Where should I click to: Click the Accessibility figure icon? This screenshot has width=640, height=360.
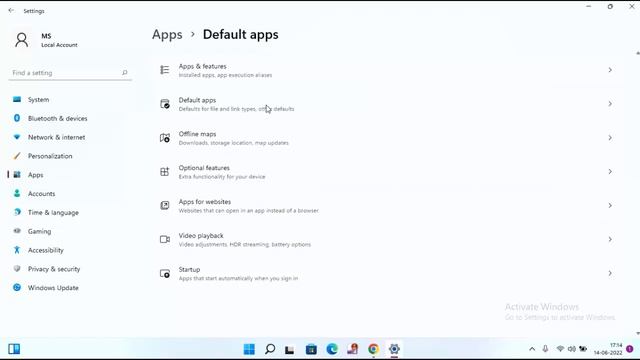17,250
